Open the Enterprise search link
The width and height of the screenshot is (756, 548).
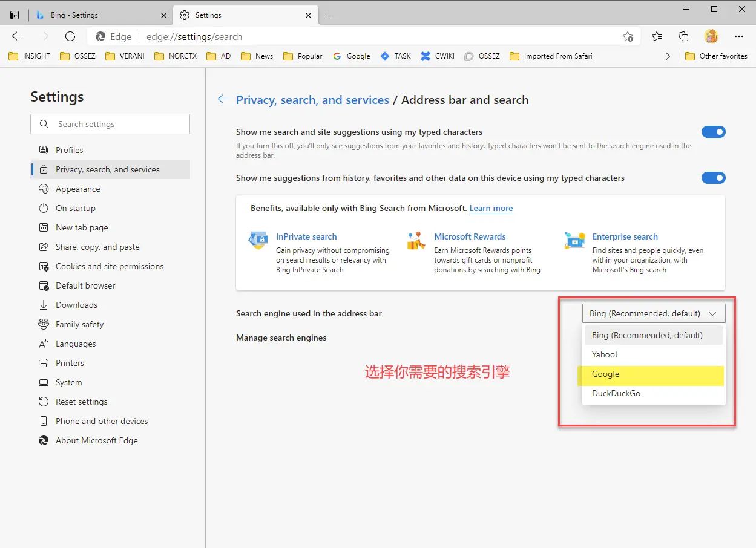point(625,236)
